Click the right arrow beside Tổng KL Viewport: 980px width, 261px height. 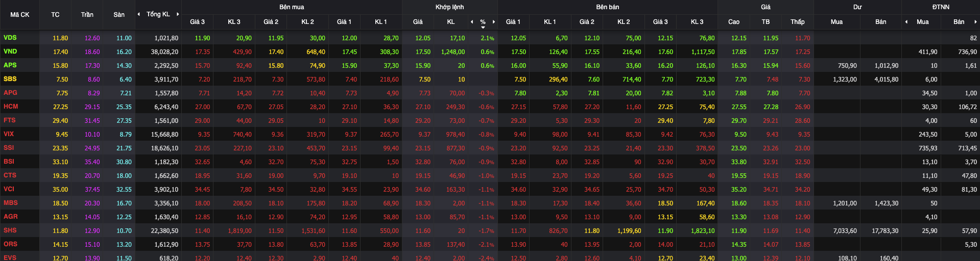[178, 14]
